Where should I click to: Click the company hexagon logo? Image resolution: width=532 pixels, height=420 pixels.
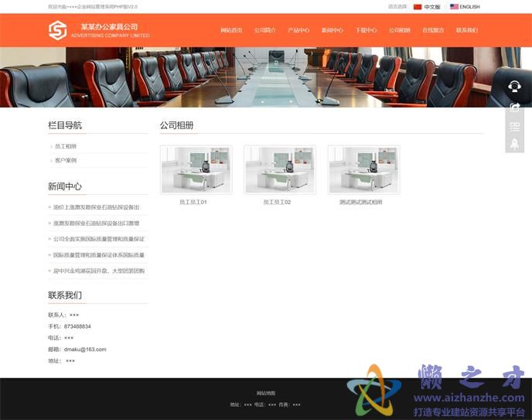tap(57, 30)
